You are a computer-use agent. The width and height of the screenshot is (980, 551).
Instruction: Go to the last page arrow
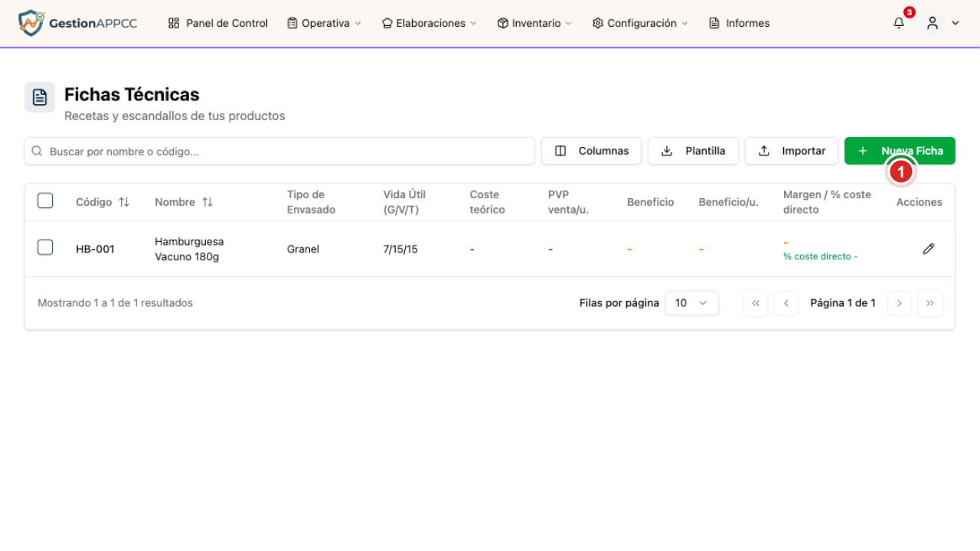point(930,303)
